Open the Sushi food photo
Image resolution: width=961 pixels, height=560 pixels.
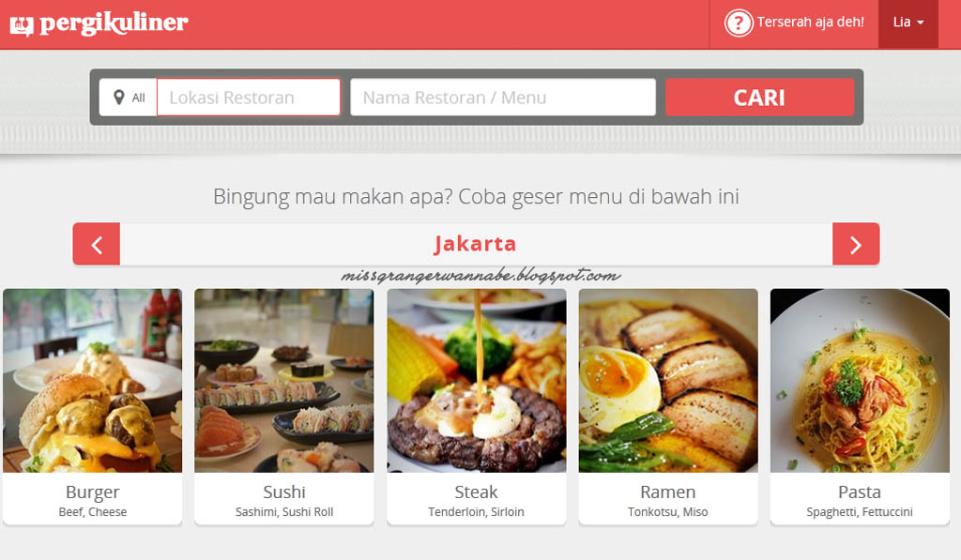[x=283, y=381]
